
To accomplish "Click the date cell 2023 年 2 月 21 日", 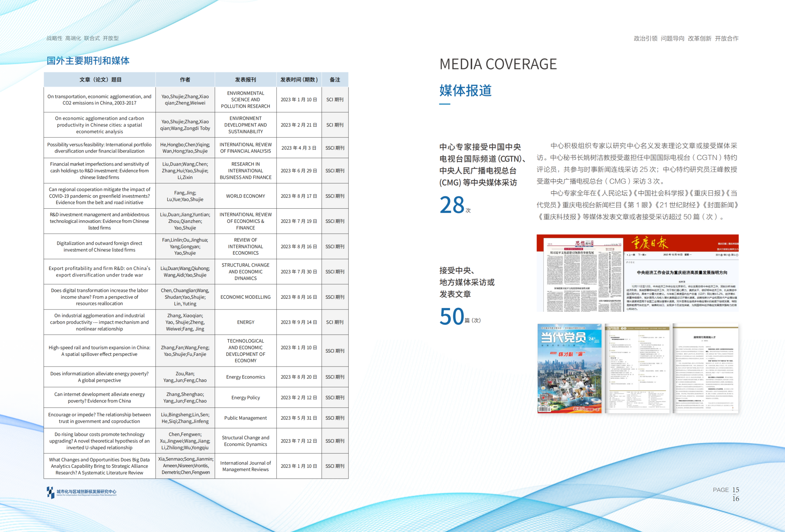I will pos(299,125).
